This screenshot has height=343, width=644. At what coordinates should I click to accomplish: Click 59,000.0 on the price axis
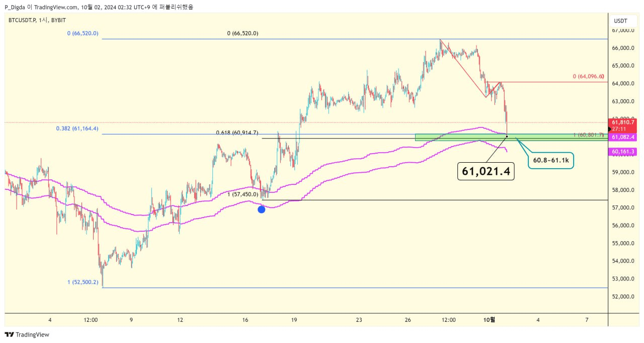623,172
